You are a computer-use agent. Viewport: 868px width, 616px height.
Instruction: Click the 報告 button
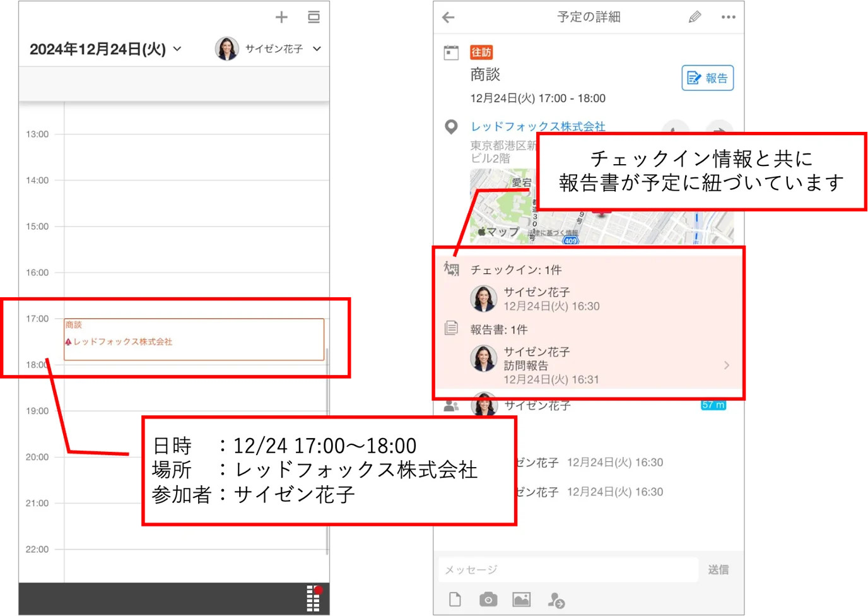(708, 78)
